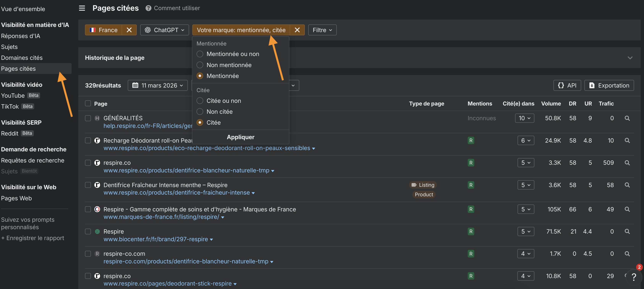Select Domaines cités in the sidebar
This screenshot has width=644, height=289.
(x=22, y=58)
